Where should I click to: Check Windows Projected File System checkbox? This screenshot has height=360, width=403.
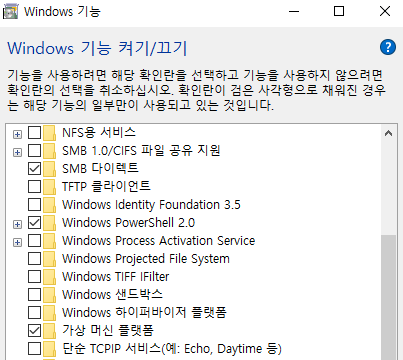(34, 259)
